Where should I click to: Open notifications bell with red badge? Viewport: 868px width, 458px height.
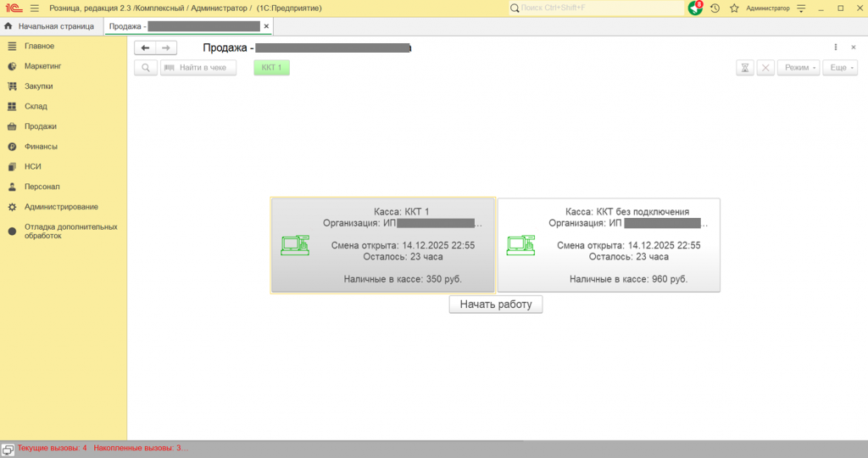click(x=695, y=8)
